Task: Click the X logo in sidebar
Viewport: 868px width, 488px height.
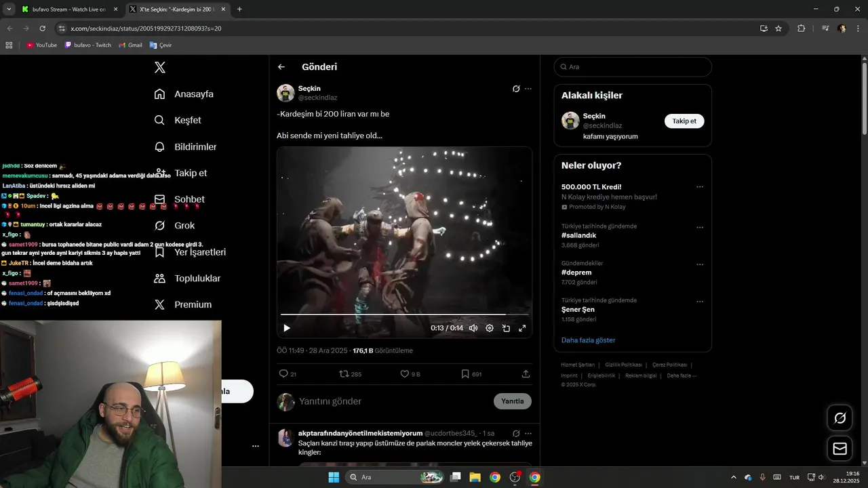Action: pos(160,67)
